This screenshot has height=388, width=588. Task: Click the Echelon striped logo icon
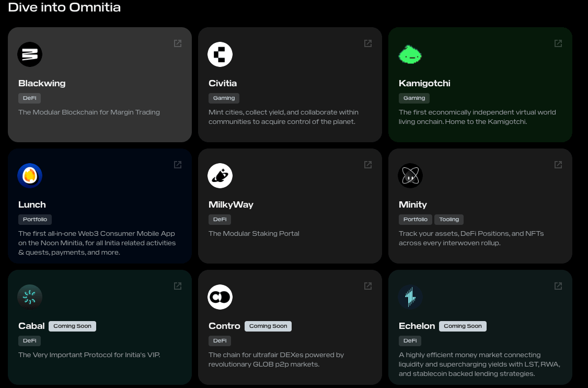click(x=410, y=297)
